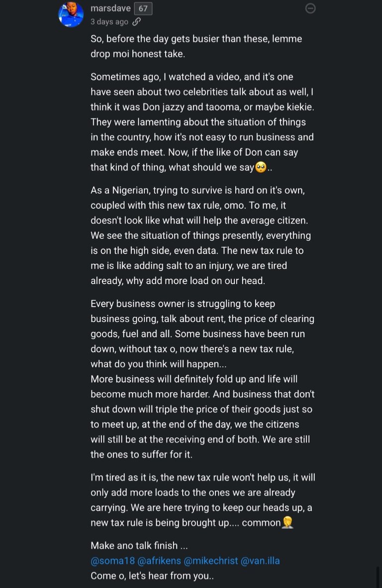Click the facepalm emoji after 'common'
The height and width of the screenshot is (588, 382).
point(287,523)
